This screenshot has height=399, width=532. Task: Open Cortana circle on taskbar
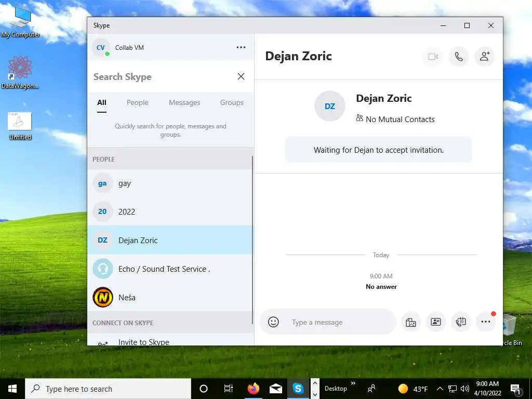pyautogui.click(x=203, y=389)
